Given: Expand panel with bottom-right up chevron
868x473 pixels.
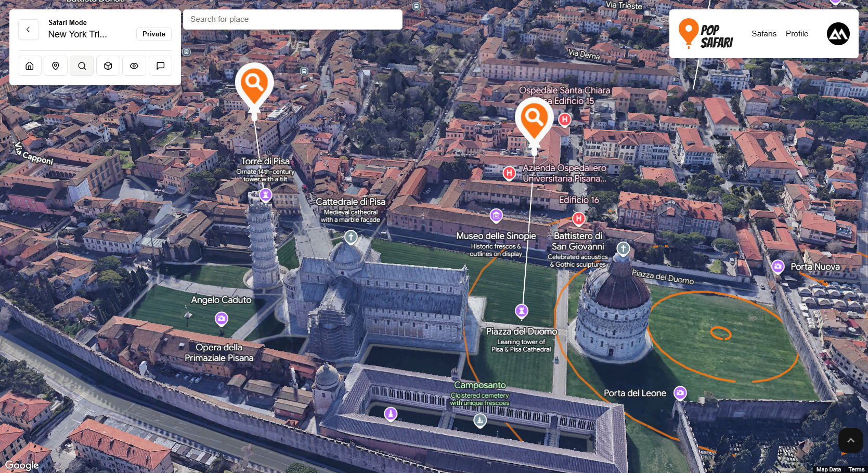Looking at the screenshot, I should point(851,440).
